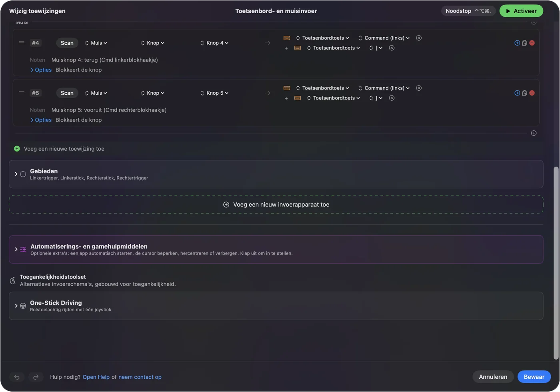Click the redo arrow button
The height and width of the screenshot is (392, 560).
click(36, 377)
